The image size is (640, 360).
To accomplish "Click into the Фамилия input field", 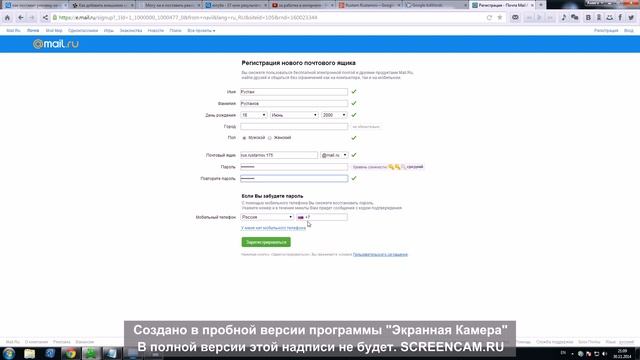I will (x=294, y=103).
